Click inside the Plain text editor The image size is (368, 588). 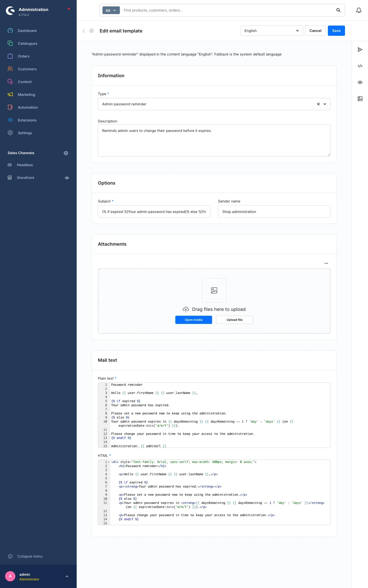coord(214,415)
